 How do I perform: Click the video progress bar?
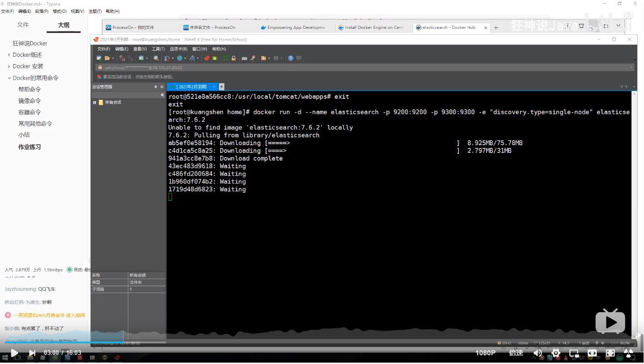322,342
